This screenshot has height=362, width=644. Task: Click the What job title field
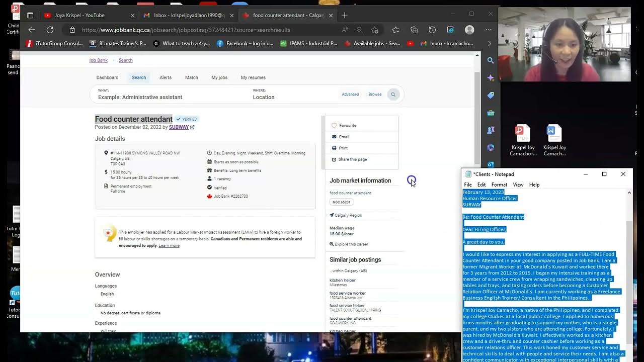coord(171,94)
